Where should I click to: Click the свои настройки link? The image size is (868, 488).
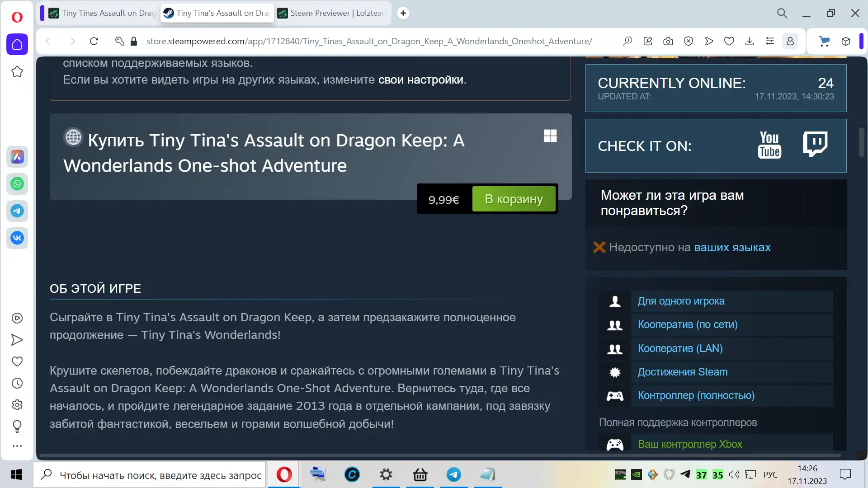pyautogui.click(x=420, y=80)
